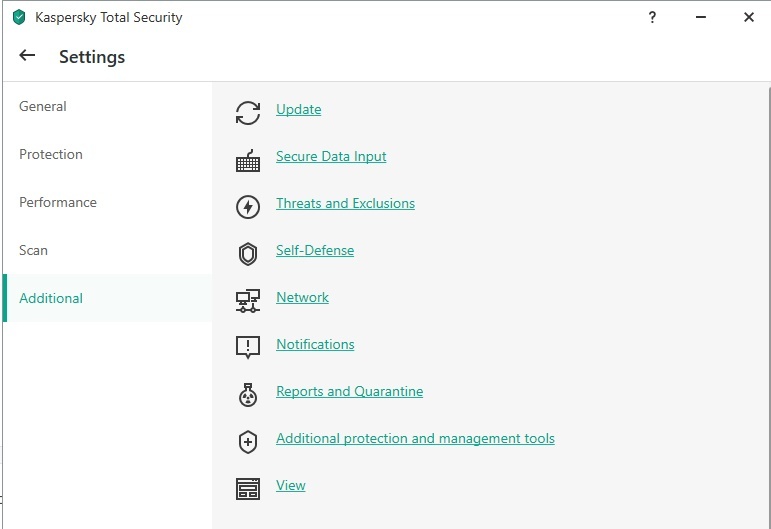
Task: Click the Kaspersky shield logo in title bar
Action: pyautogui.click(x=18, y=17)
